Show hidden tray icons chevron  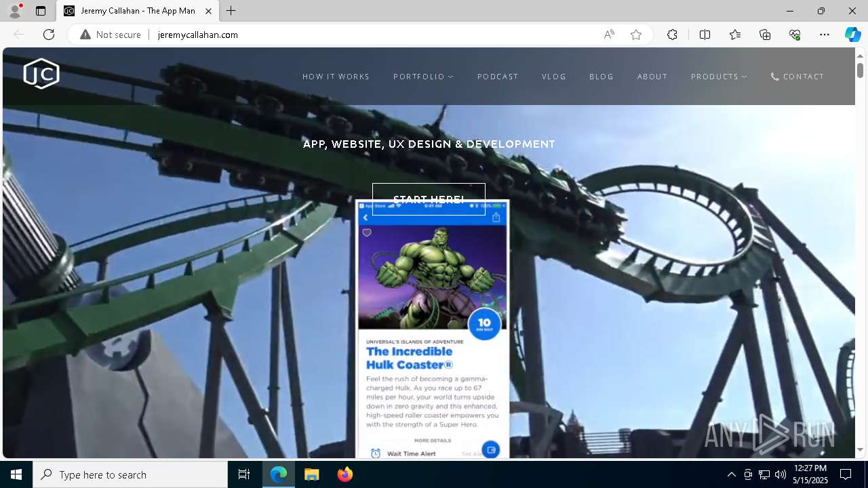[x=731, y=474]
